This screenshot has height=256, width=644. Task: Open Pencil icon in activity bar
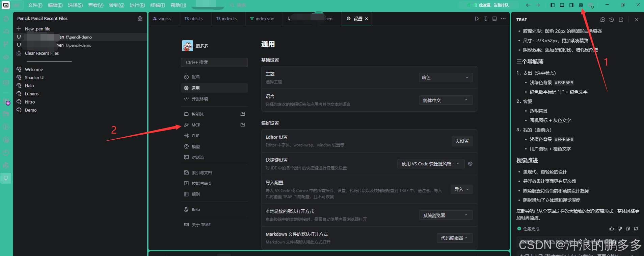tap(6, 178)
